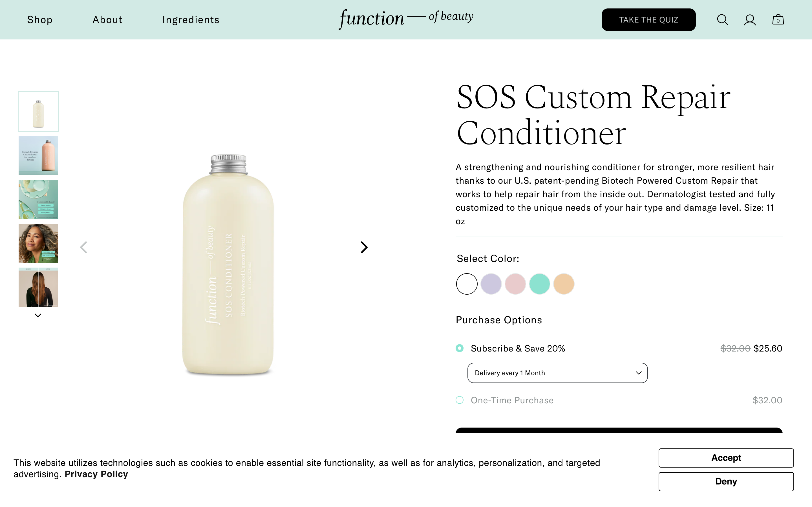Accept the cookie consent

(x=726, y=458)
